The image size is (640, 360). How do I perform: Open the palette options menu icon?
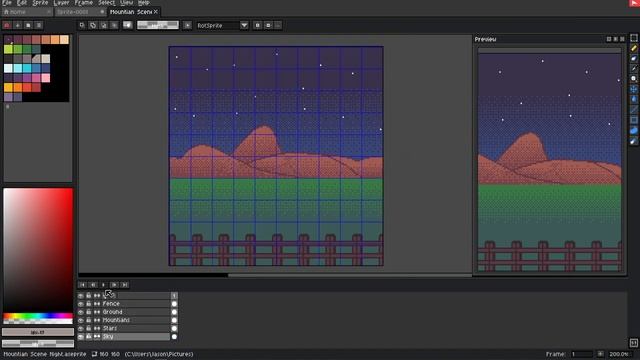click(x=39, y=25)
